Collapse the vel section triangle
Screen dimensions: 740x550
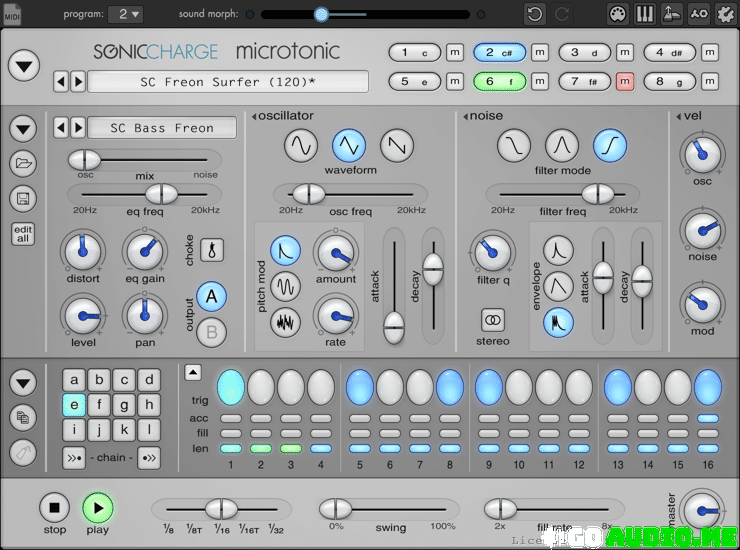tap(679, 116)
